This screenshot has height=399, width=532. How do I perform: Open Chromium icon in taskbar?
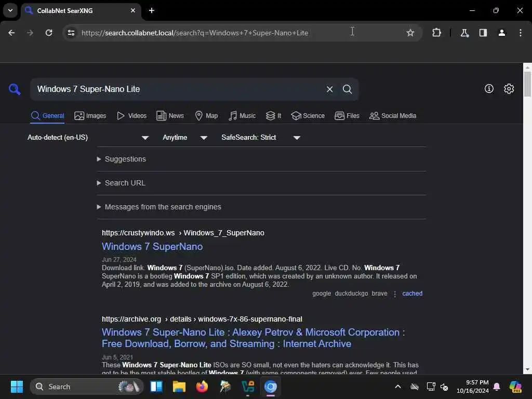pos(270,387)
